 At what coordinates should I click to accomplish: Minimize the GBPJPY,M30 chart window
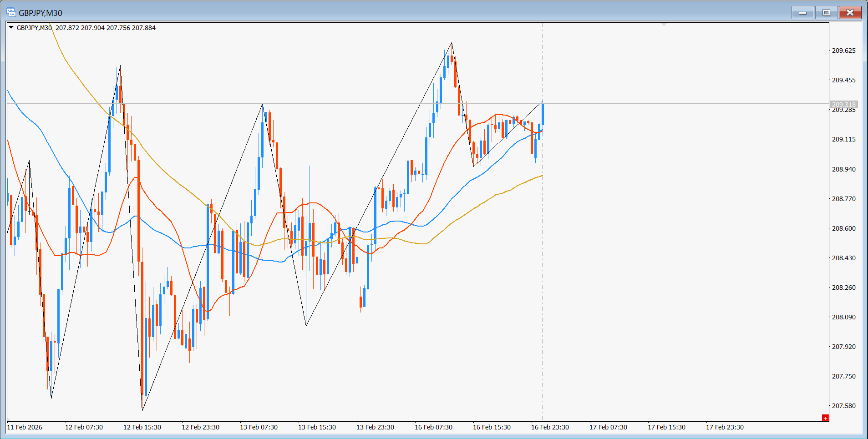coord(802,13)
